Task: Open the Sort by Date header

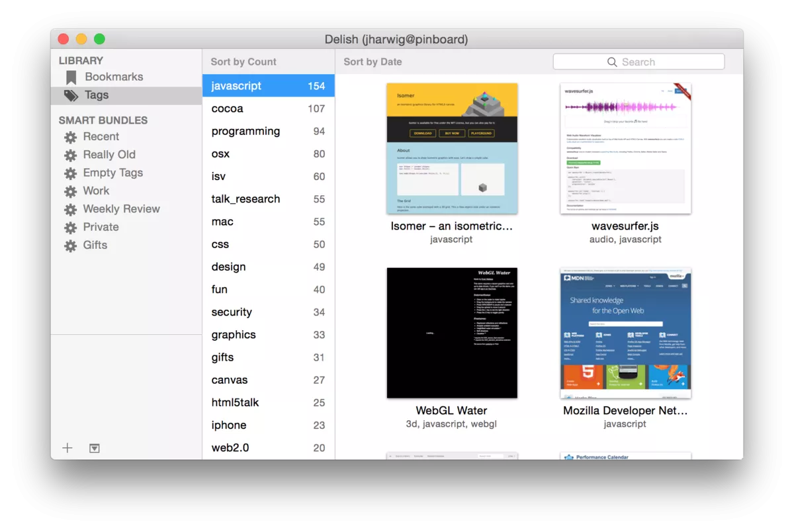Action: (x=373, y=62)
